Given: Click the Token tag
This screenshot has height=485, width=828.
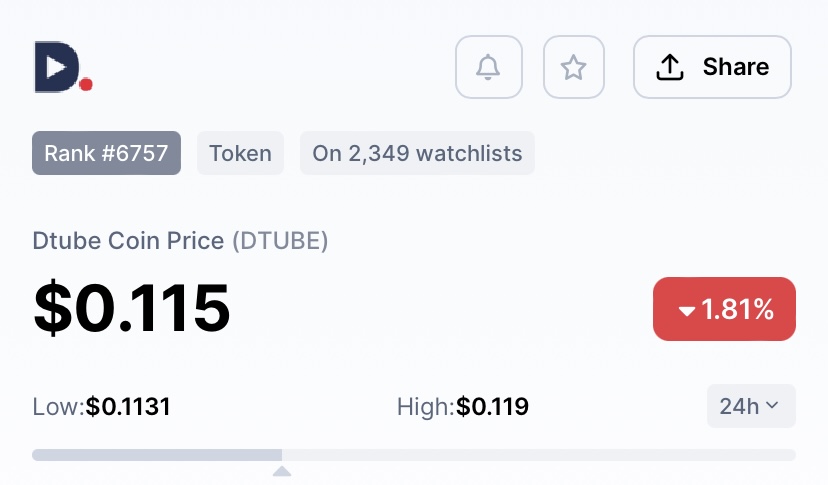Looking at the screenshot, I should point(240,153).
